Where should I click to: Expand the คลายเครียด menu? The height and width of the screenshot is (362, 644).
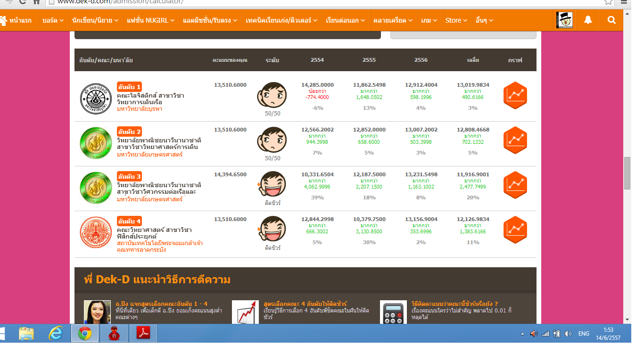tap(393, 20)
